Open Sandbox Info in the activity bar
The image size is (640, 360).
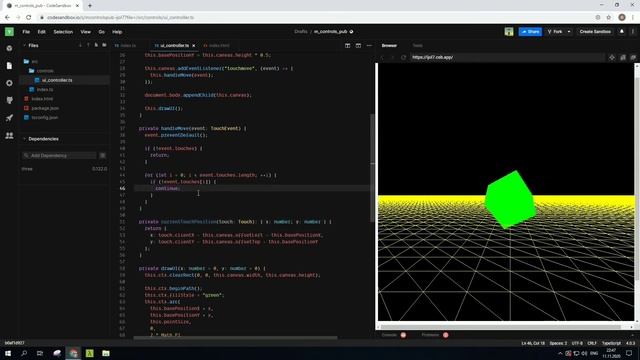point(9,48)
